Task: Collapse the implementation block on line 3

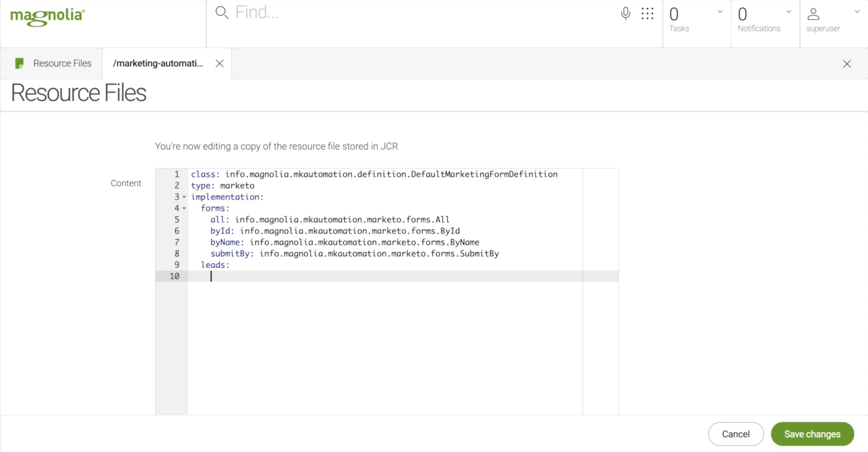Action: tap(184, 197)
